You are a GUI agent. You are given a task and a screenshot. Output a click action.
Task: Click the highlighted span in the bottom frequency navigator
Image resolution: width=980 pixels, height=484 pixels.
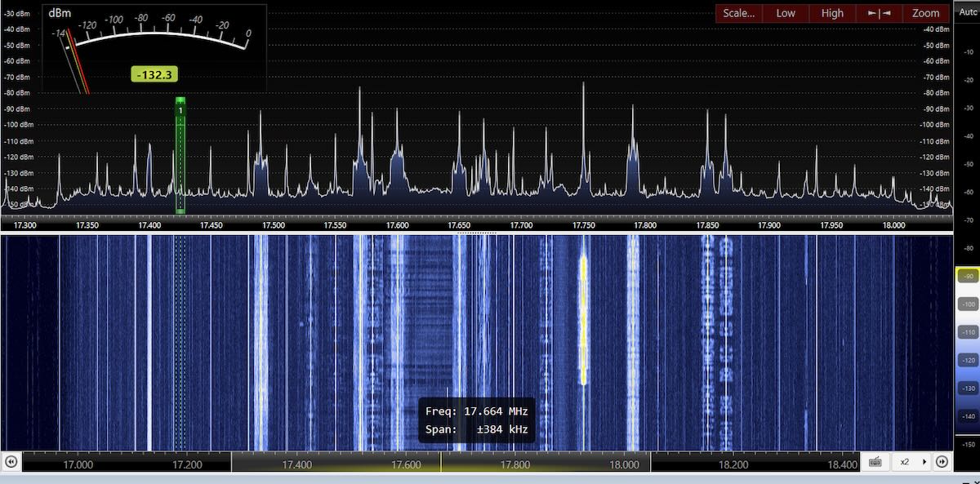click(x=441, y=463)
